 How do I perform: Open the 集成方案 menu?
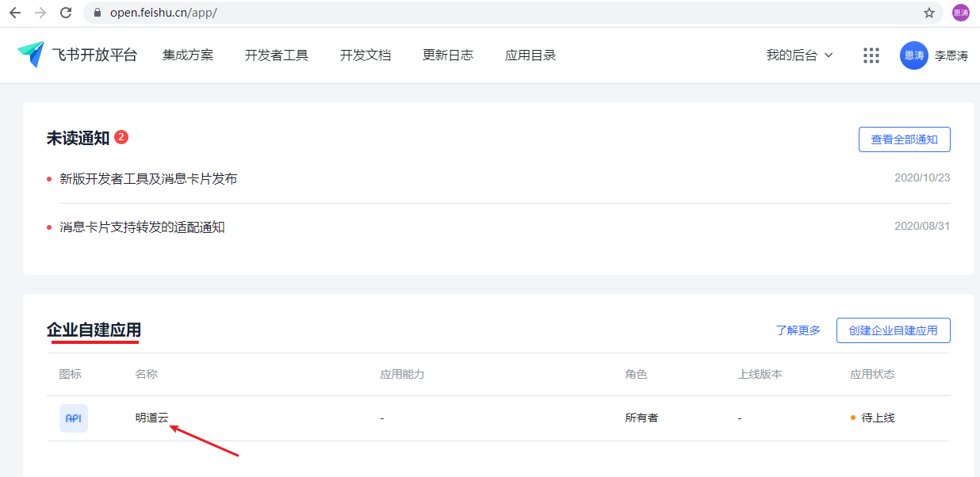pos(188,55)
